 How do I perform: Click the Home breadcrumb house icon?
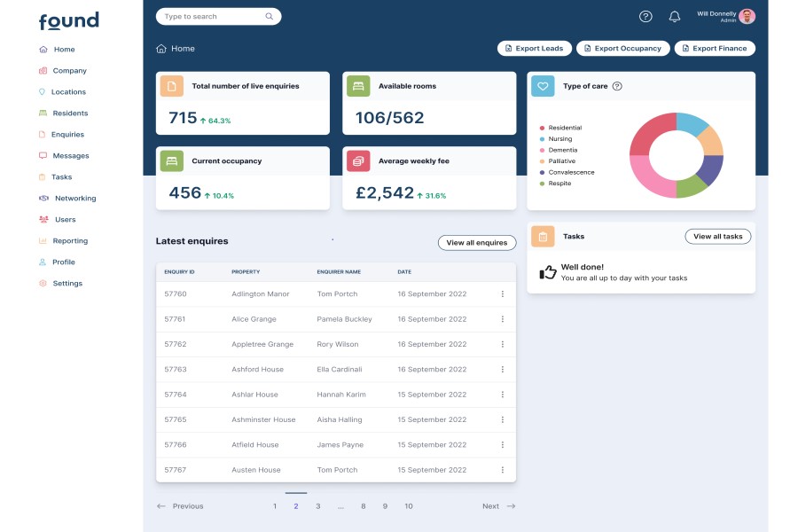tap(161, 49)
